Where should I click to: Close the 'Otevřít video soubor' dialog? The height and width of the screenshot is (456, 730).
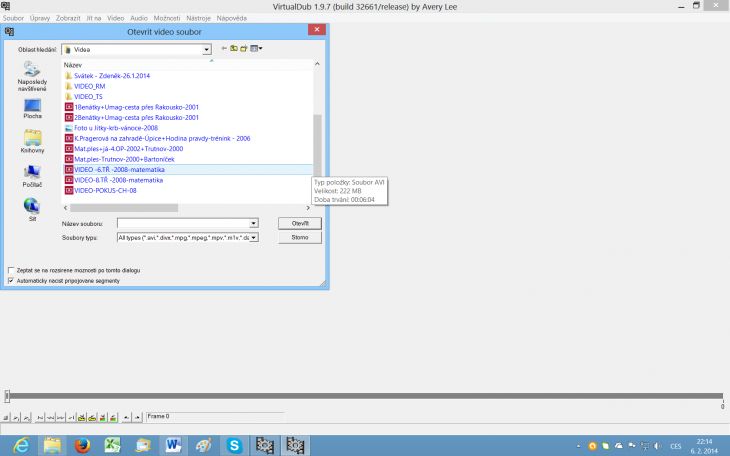click(317, 29)
